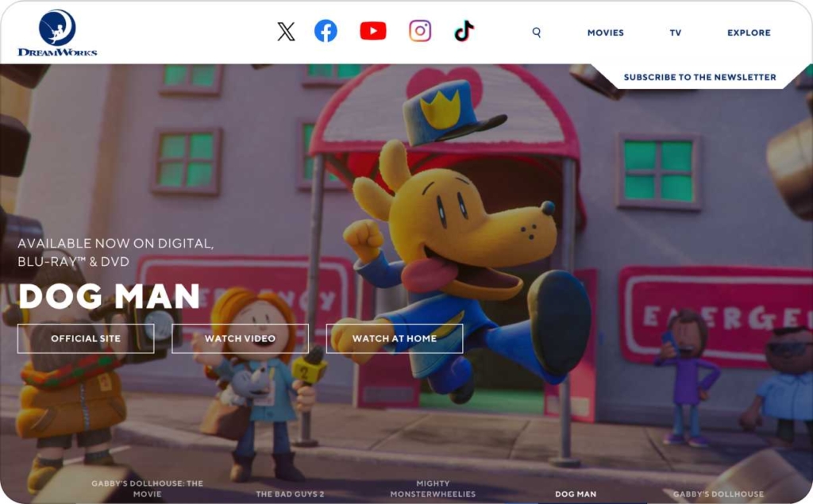This screenshot has width=813, height=504.
Task: Open the Movies menu
Action: click(x=605, y=33)
